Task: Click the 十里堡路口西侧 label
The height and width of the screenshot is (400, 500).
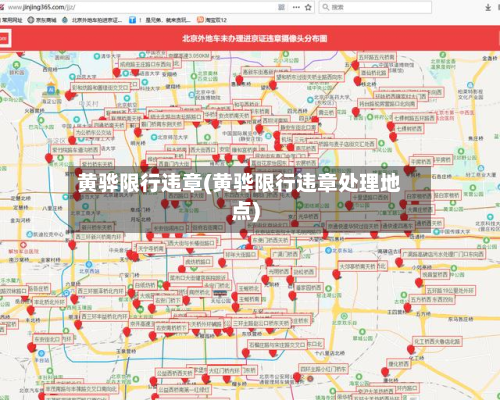Action: [x=370, y=197]
